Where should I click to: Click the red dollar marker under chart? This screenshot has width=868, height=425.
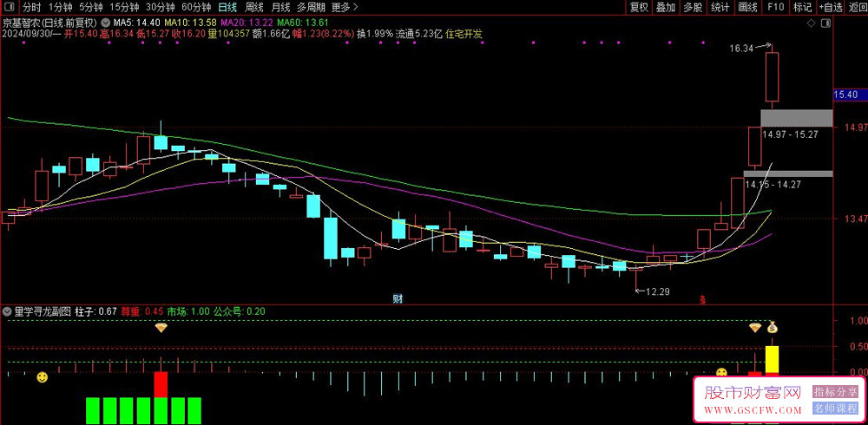point(702,300)
